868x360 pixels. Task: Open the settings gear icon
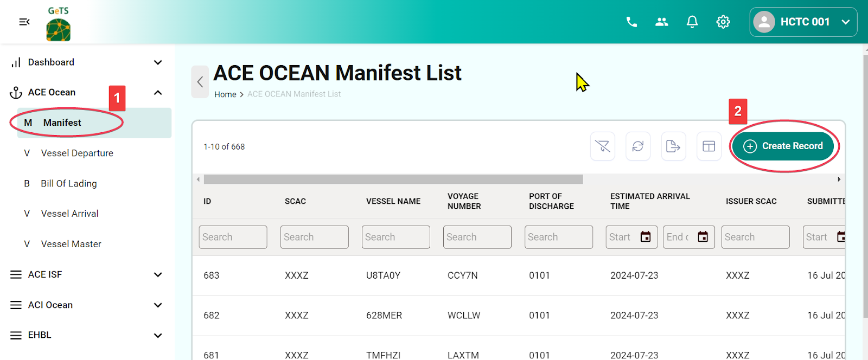click(x=723, y=22)
